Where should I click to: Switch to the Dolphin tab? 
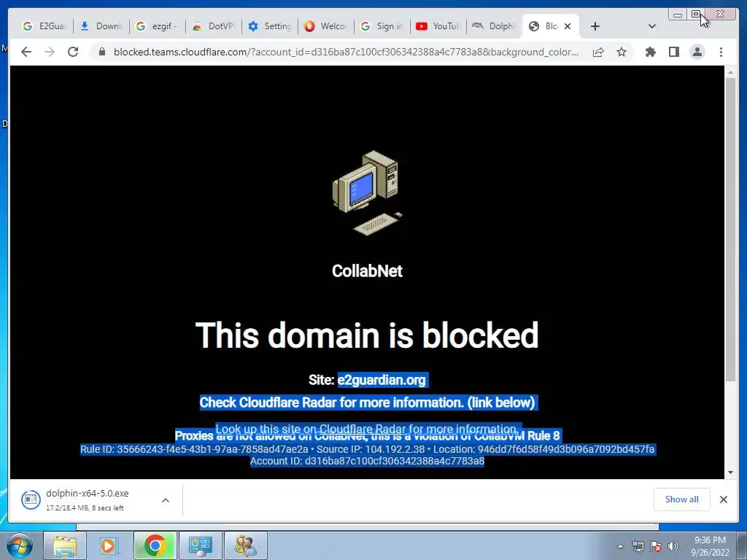tap(495, 26)
